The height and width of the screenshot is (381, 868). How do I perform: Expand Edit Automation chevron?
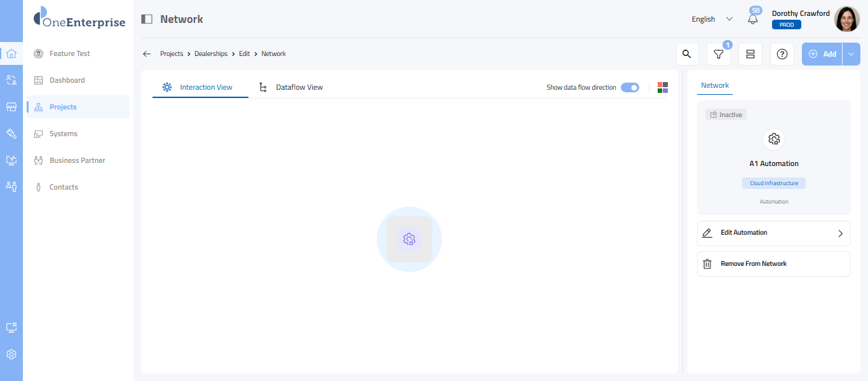pos(840,233)
